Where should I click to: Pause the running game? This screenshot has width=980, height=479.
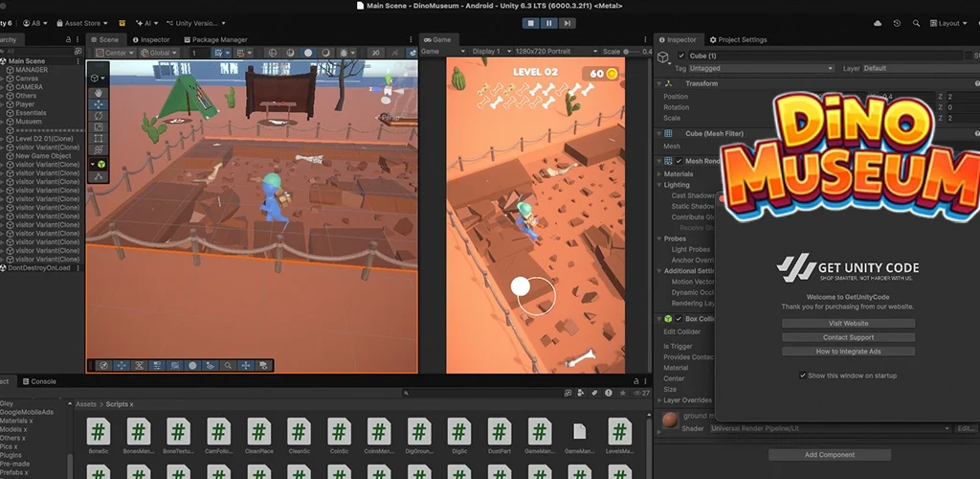pyautogui.click(x=548, y=23)
